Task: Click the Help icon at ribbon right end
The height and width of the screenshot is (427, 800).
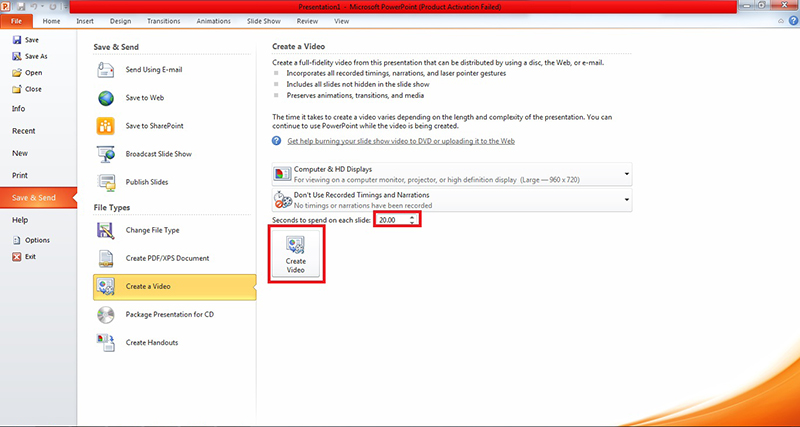Action: 793,21
